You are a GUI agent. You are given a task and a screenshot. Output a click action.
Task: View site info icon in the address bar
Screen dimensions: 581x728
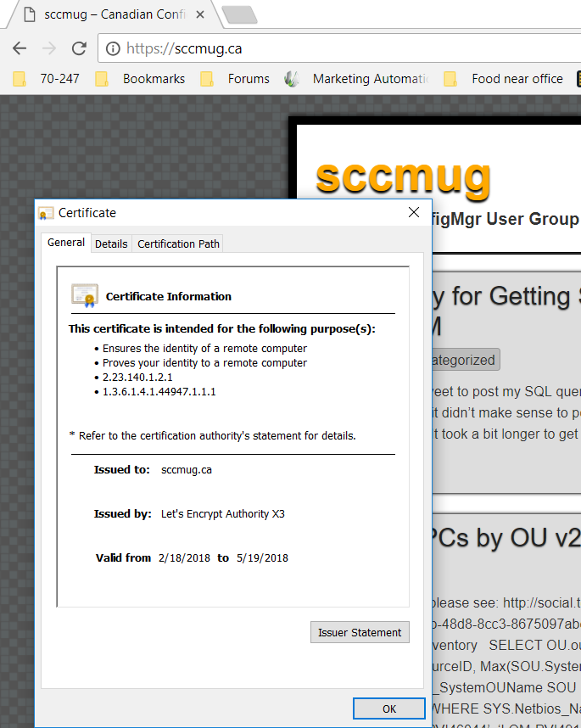tap(113, 48)
